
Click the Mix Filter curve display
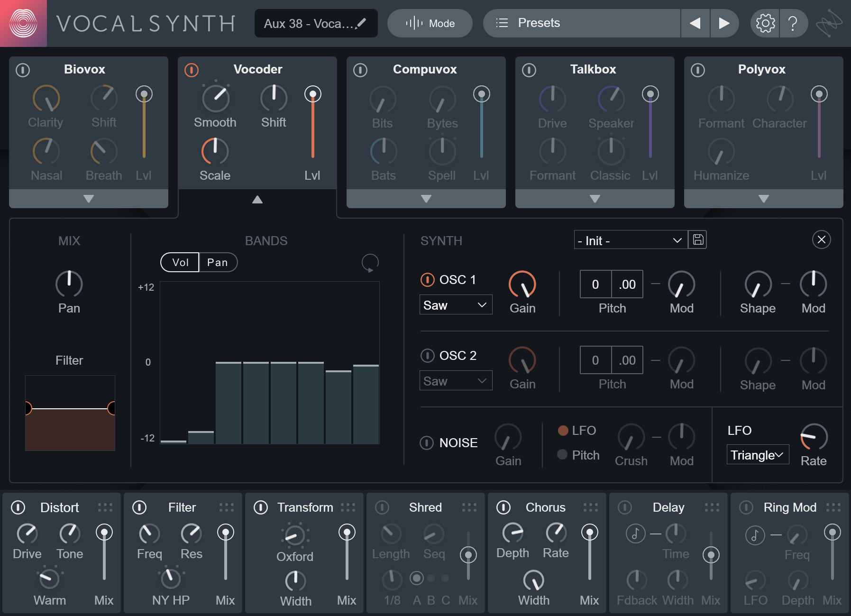pyautogui.click(x=70, y=413)
